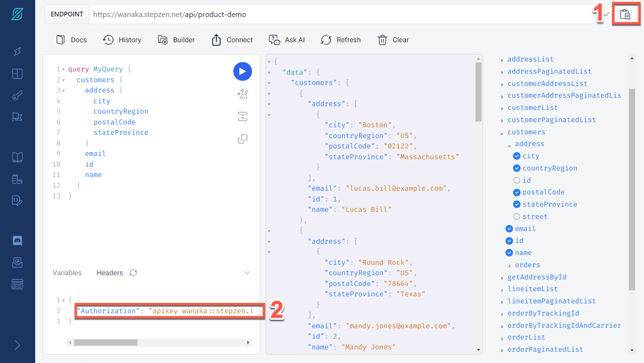Enable the street field in address

(517, 216)
